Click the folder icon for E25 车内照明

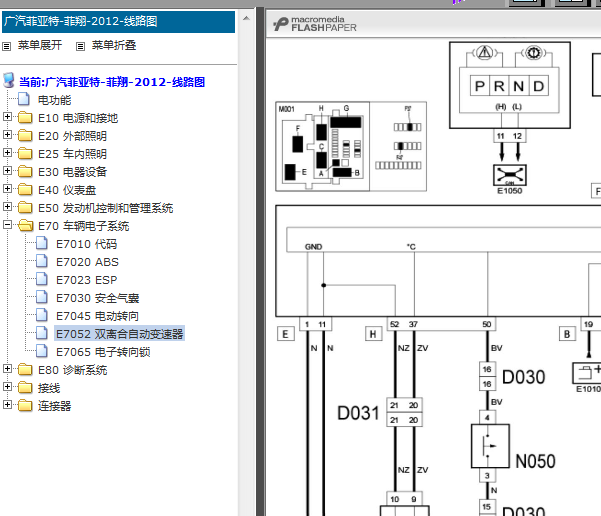(x=25, y=153)
